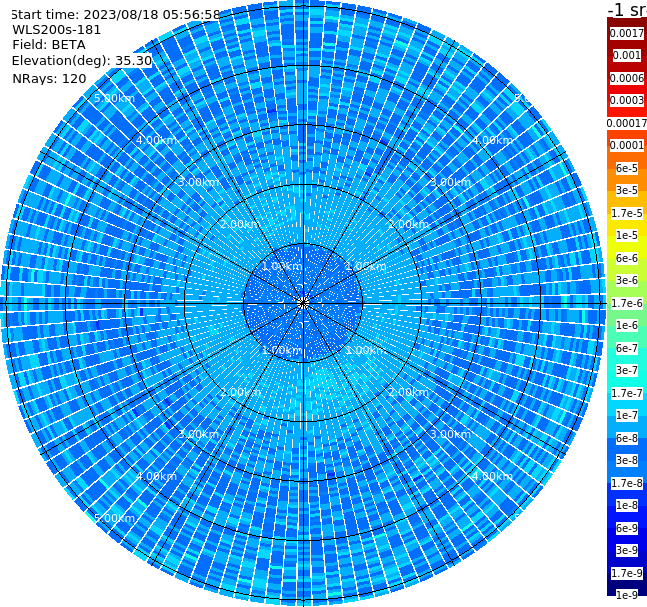Select the 1e-8 colorbar label
647x607 pixels.
pyautogui.click(x=627, y=505)
